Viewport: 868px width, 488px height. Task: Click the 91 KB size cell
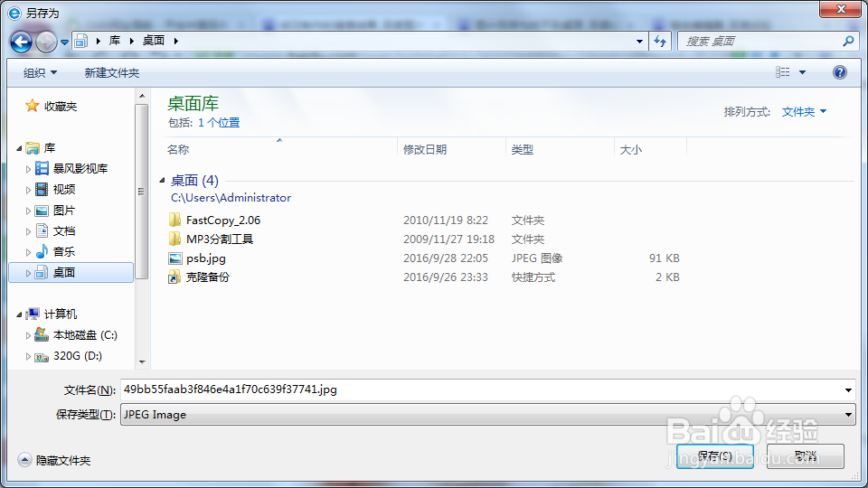pos(664,258)
